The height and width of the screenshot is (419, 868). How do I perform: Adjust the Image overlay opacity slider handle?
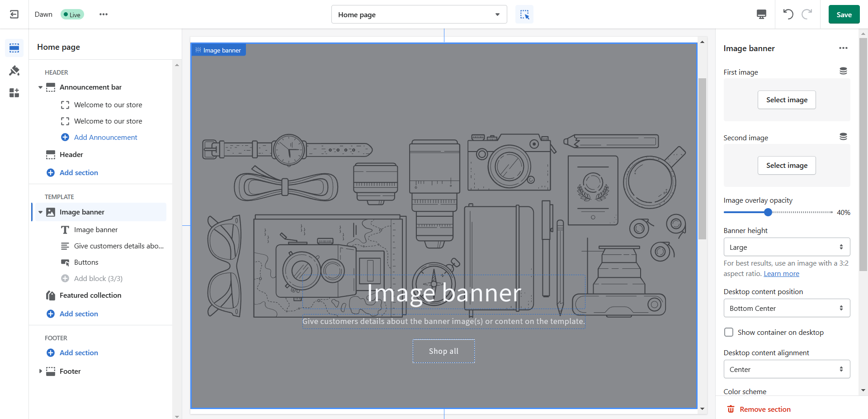click(768, 212)
